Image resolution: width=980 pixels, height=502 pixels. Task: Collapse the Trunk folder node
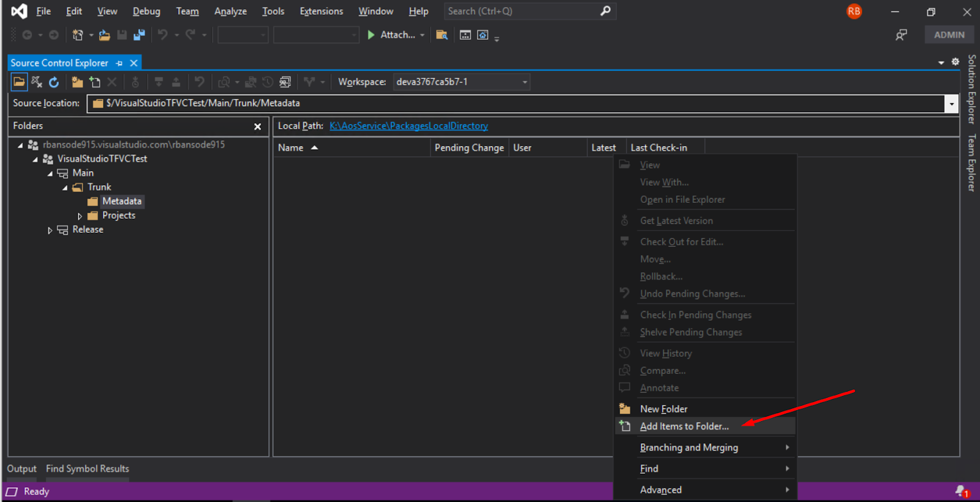(x=65, y=188)
